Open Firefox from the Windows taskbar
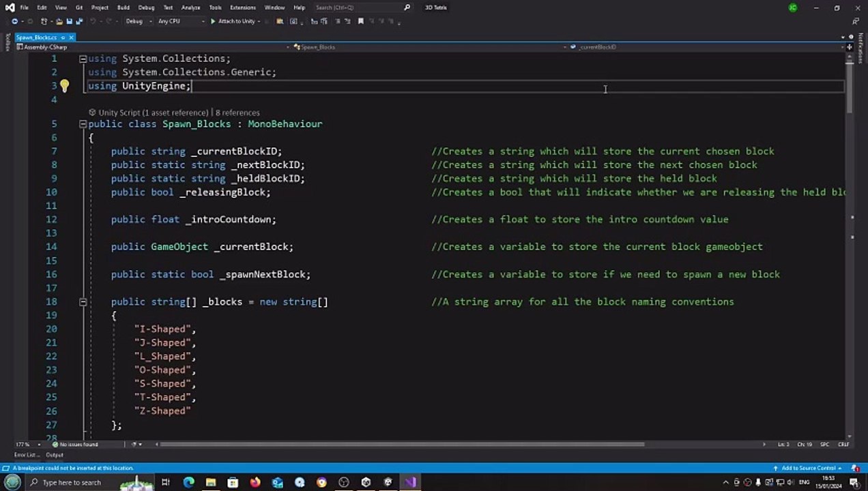The image size is (868, 491). [255, 482]
